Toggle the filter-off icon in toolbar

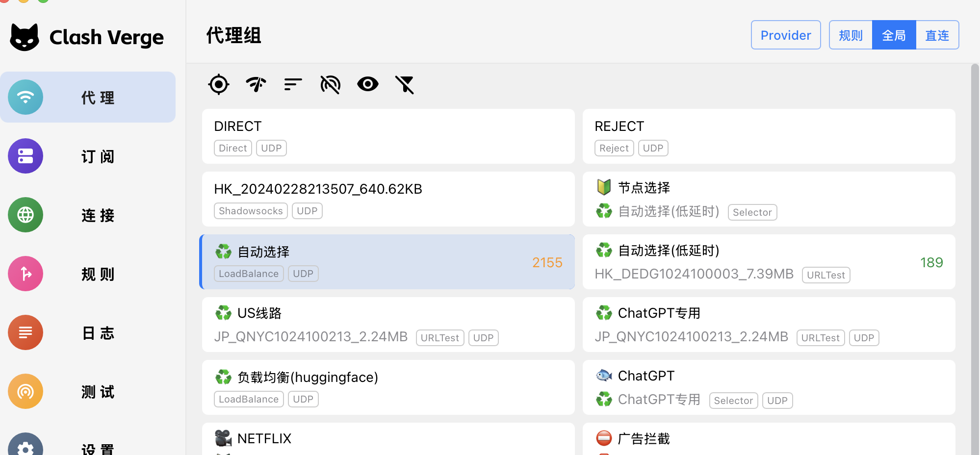[405, 84]
